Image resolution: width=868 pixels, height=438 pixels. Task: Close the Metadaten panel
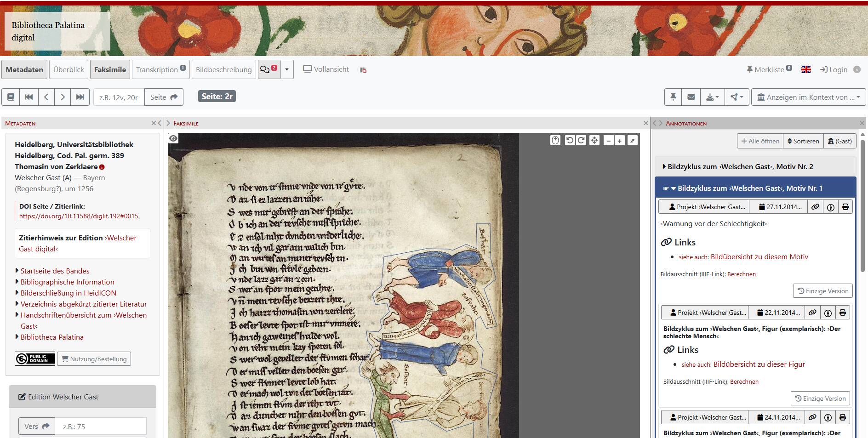(154, 123)
